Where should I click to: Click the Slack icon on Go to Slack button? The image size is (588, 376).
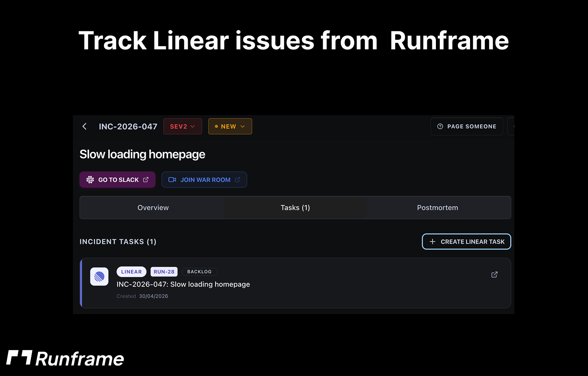coord(91,179)
